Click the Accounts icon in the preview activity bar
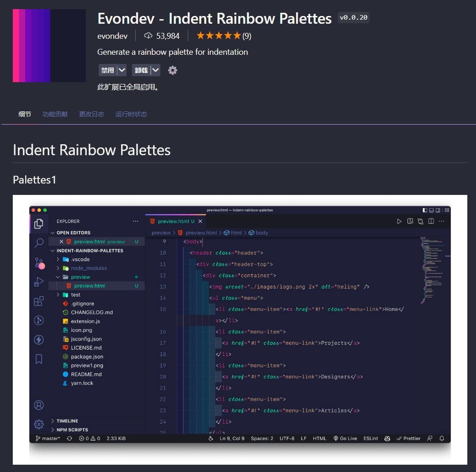Screen dimensions: 476x472 click(x=39, y=405)
